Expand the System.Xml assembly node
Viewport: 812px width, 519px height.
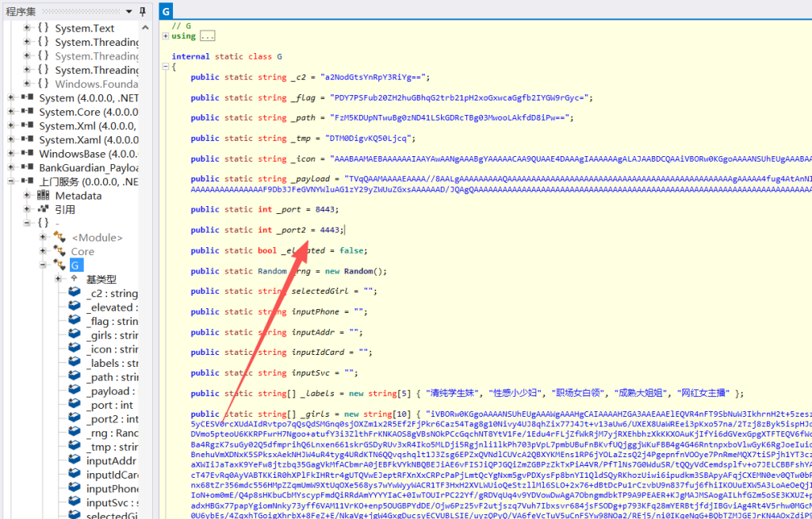point(11,125)
